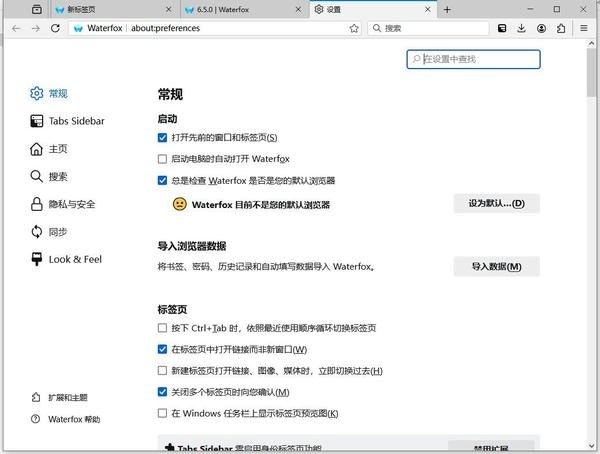Image resolution: width=600 pixels, height=454 pixels.
Task: Toggle 在标签页中打开链接而非新窗口 checkbox
Action: click(162, 349)
